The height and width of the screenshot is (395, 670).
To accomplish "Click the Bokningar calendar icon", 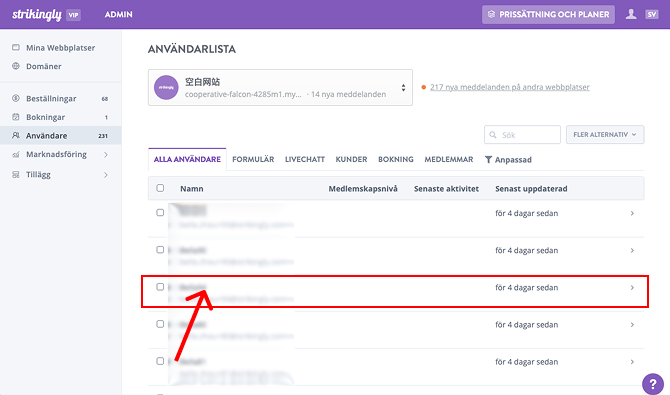I will tap(16, 117).
